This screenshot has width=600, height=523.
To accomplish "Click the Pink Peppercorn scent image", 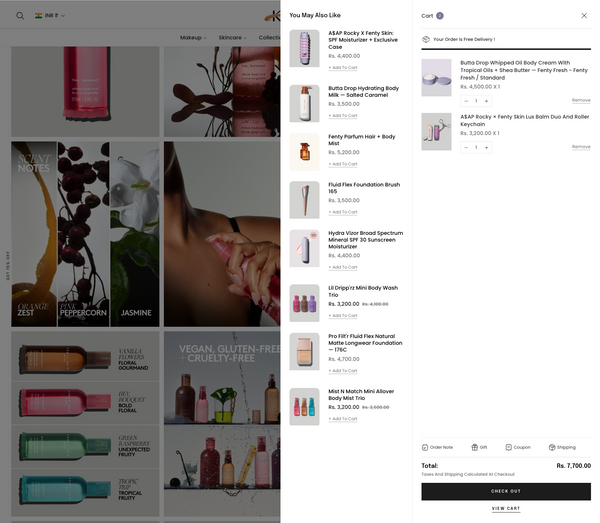I will pos(83,234).
